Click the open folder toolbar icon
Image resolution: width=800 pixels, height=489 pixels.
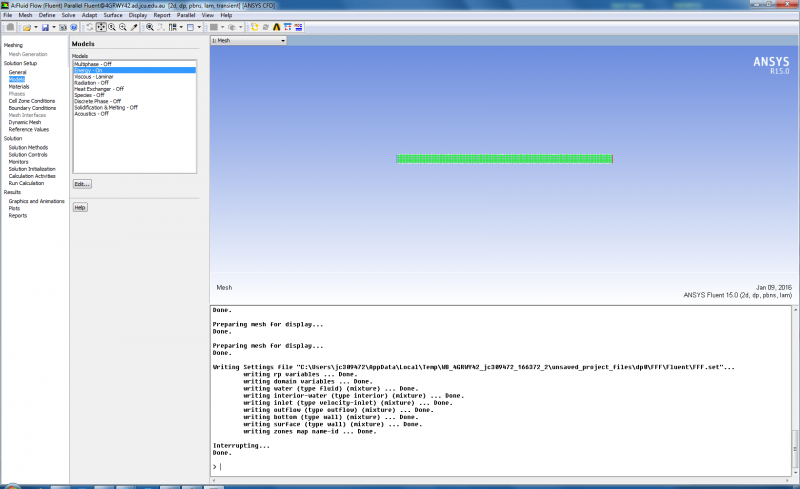pos(27,27)
